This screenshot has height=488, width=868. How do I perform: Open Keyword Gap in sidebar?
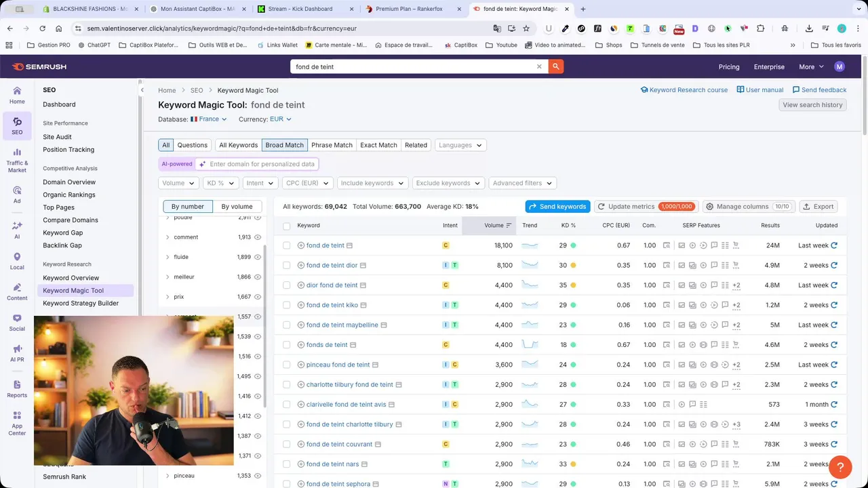coord(62,232)
